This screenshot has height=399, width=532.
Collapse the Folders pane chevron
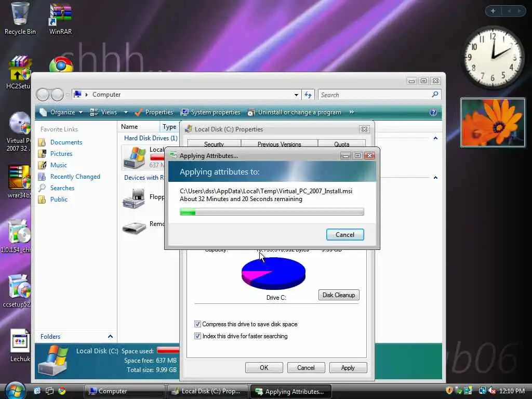[x=110, y=336]
